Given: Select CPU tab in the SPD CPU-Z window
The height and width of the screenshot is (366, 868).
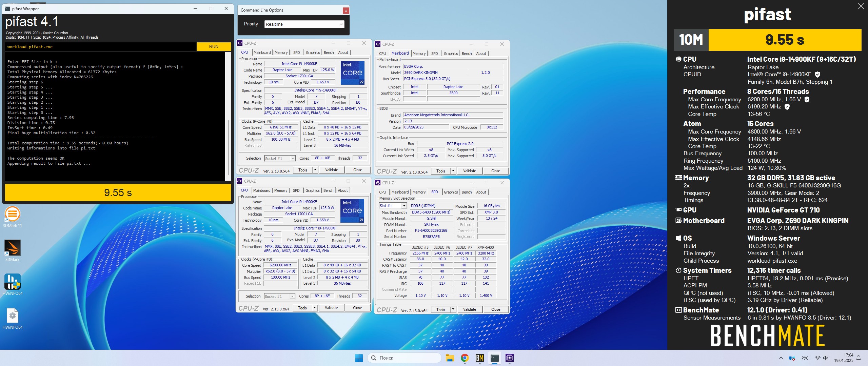Looking at the screenshot, I should [382, 192].
